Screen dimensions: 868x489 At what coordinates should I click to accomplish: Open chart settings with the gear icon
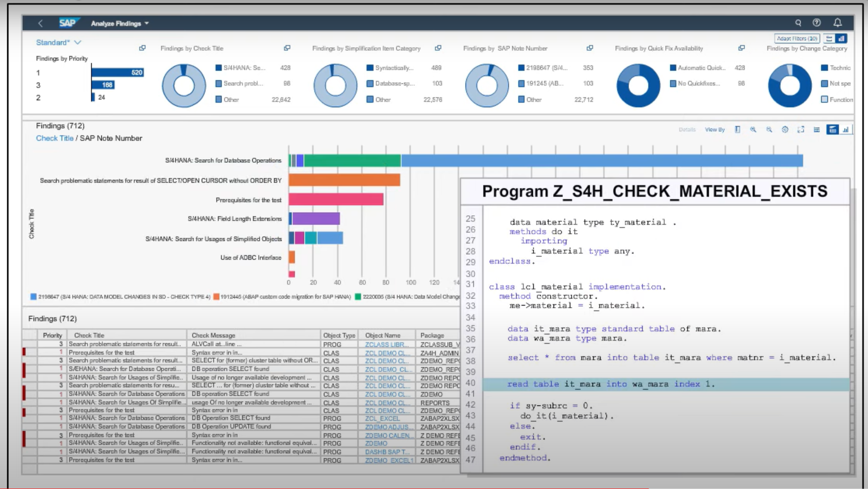coord(785,130)
